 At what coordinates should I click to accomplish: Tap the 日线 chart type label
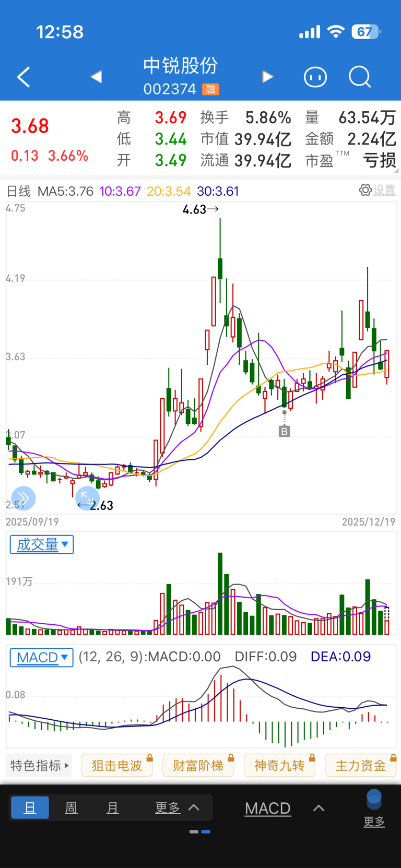pyautogui.click(x=18, y=191)
